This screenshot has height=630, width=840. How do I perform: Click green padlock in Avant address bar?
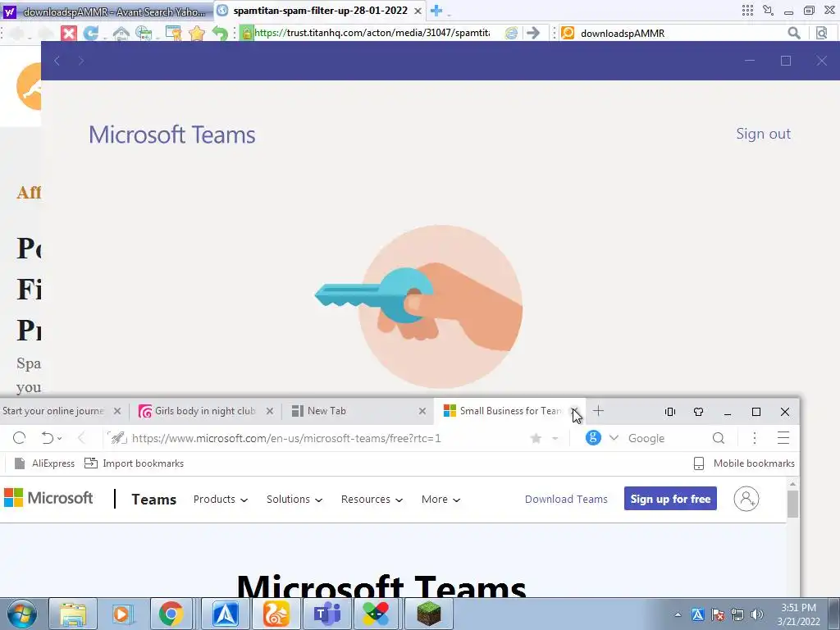click(x=246, y=33)
